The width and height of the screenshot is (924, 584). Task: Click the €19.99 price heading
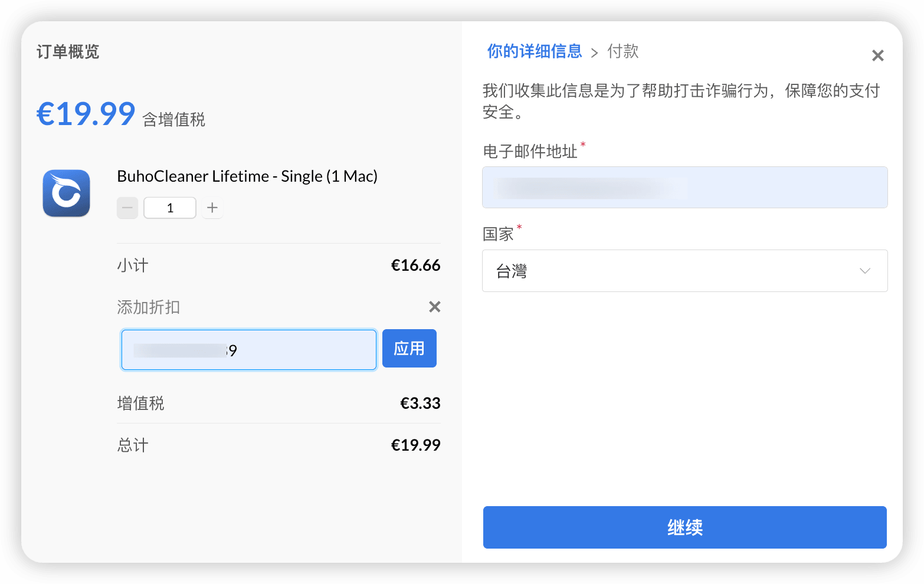pyautogui.click(x=86, y=114)
